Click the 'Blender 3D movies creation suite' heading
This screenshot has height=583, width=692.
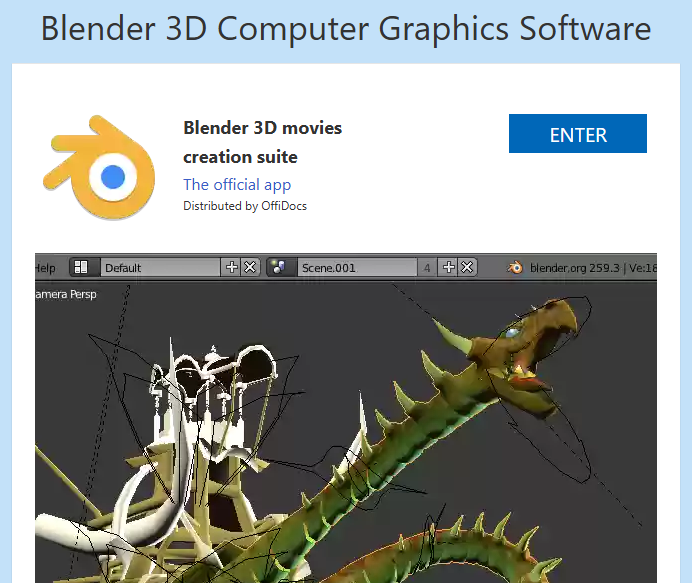point(263,142)
